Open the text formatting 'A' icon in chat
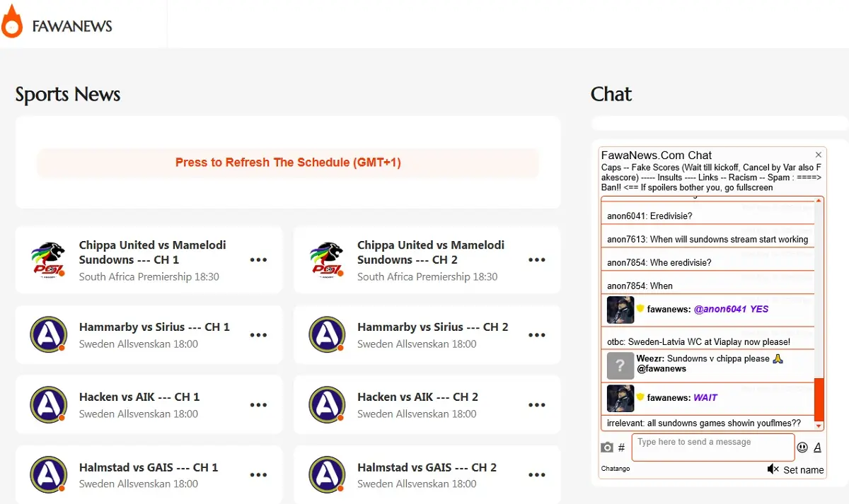Viewport: 849px width, 504px height. [x=817, y=447]
